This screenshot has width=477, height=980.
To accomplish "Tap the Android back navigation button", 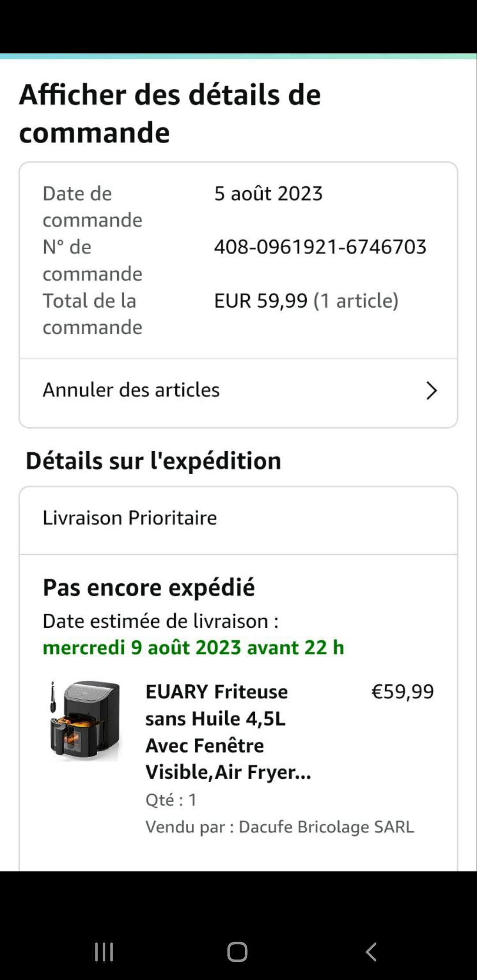I will click(x=371, y=952).
